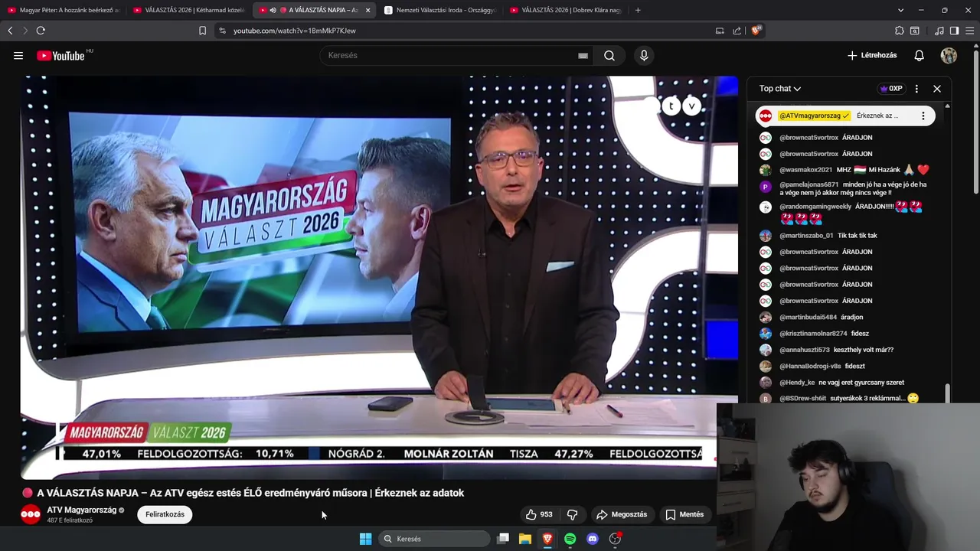Open the ATV Magyarország channel name link
The image size is (980, 551).
(82, 510)
